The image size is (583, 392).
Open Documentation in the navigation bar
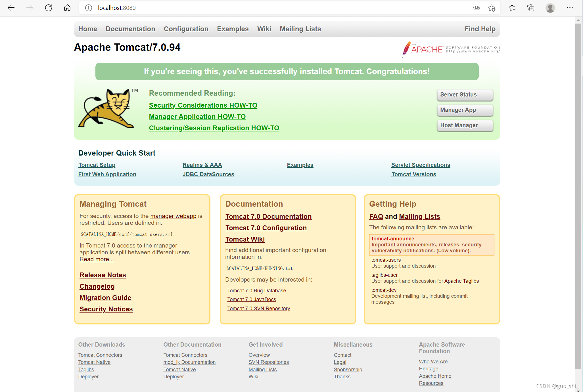[130, 29]
